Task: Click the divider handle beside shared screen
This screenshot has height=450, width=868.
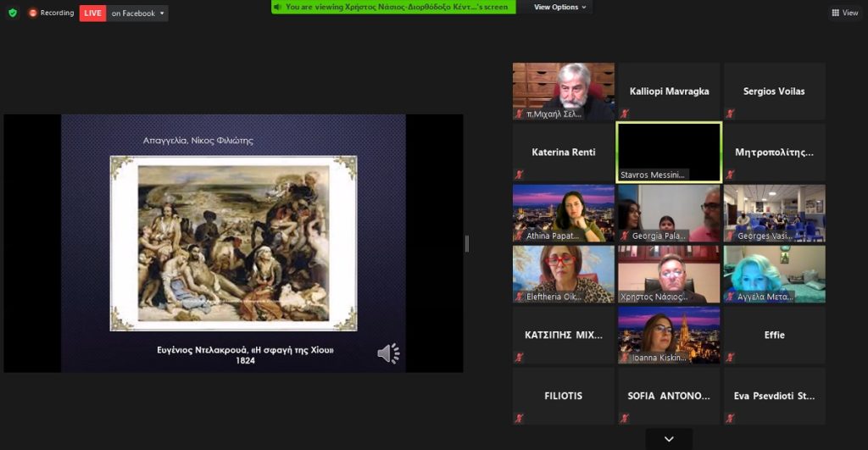Action: (466, 244)
